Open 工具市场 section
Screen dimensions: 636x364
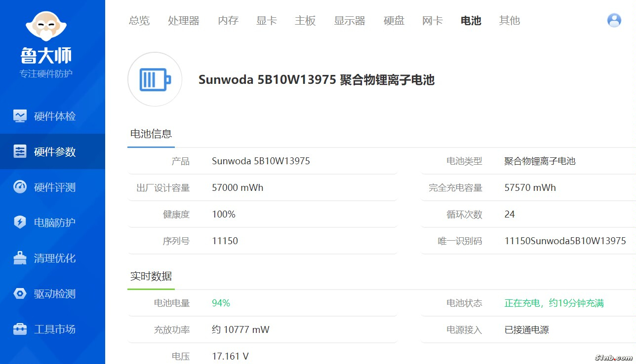52,329
